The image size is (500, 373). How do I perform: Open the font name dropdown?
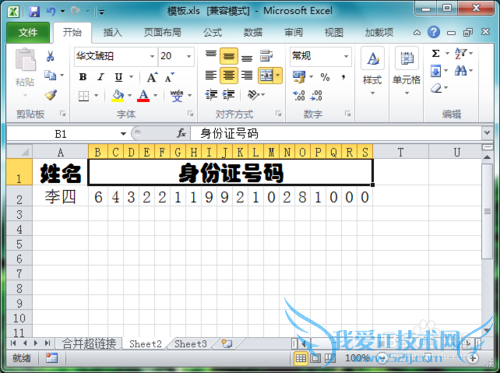click(x=152, y=56)
